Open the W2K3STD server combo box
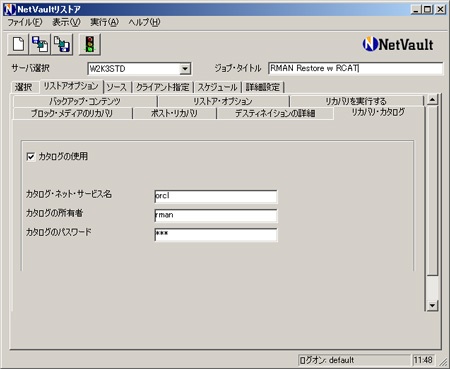This screenshot has width=450, height=369. point(139,69)
